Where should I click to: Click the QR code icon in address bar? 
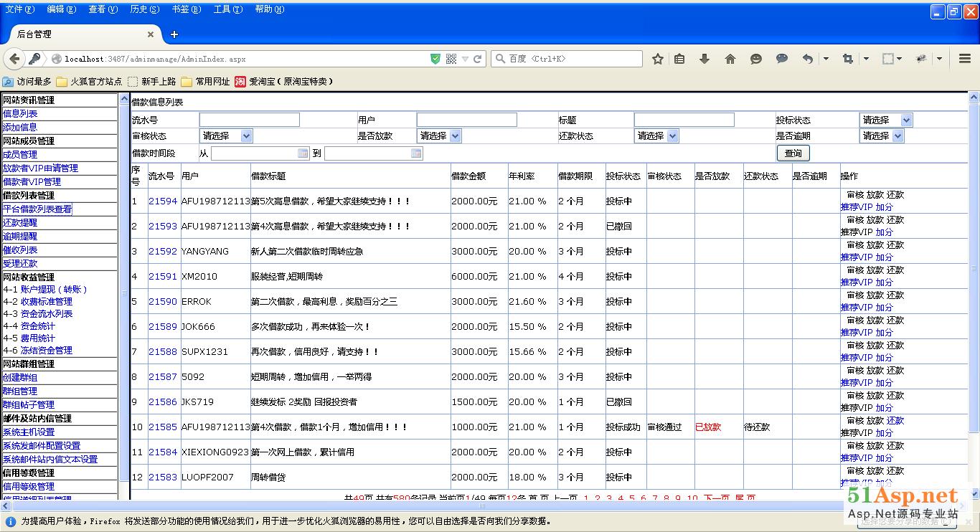pyautogui.click(x=451, y=59)
